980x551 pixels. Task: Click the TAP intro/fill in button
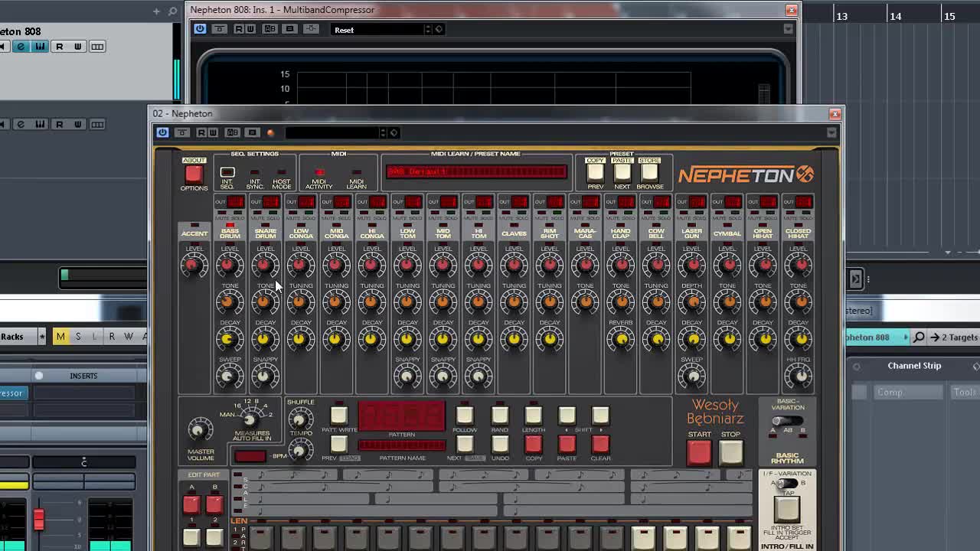point(786,509)
